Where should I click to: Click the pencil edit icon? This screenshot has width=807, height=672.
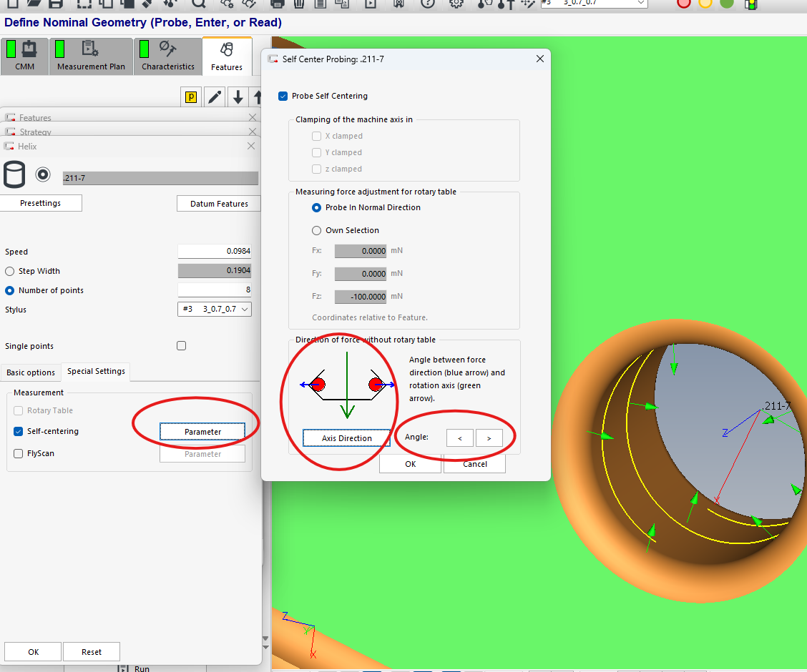214,97
